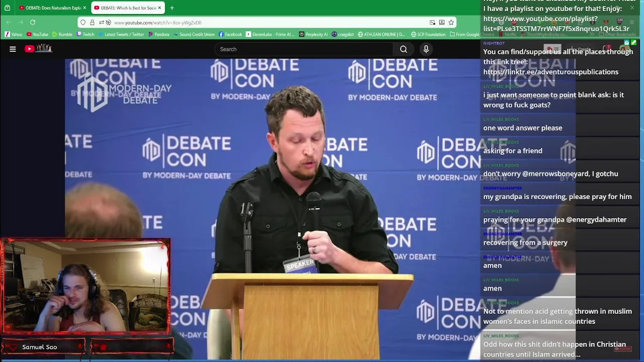This screenshot has height=362, width=644.
Task: Go to YouTube home via logo
Action: coord(38,49)
